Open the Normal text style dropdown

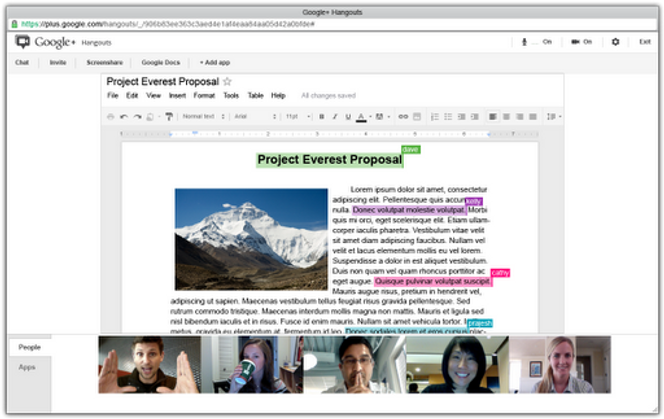point(203,117)
